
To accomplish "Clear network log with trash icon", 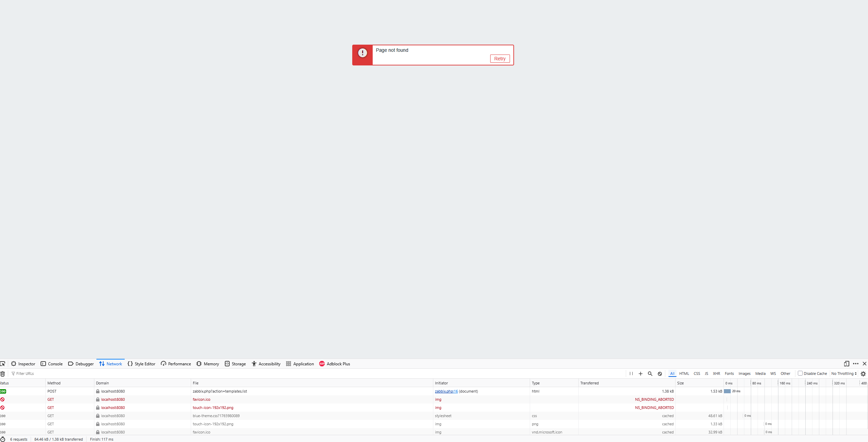I will point(3,374).
